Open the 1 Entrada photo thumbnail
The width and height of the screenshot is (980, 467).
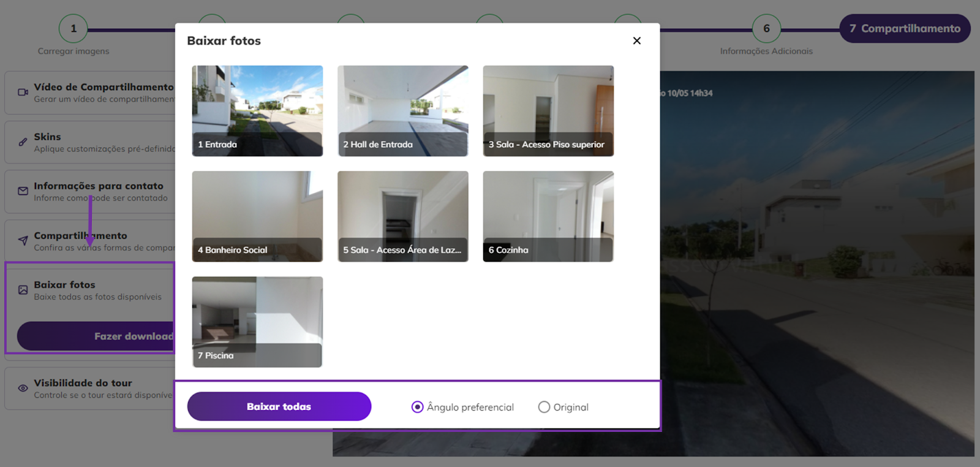coord(257,111)
